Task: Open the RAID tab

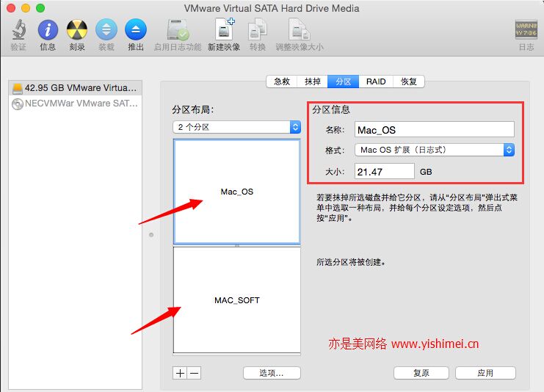Action: [376, 81]
